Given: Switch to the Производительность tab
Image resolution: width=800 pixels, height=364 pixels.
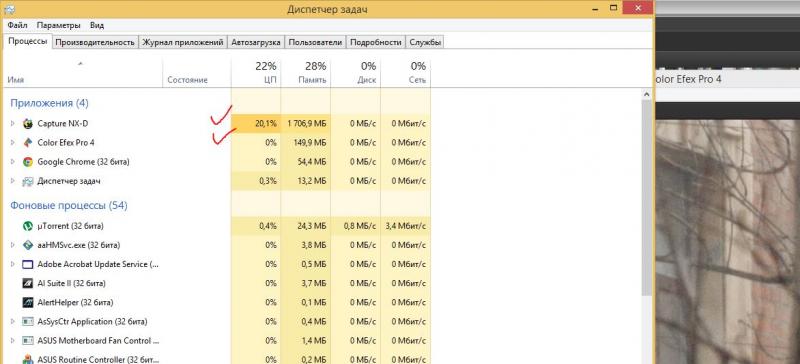Looking at the screenshot, I should (x=95, y=42).
